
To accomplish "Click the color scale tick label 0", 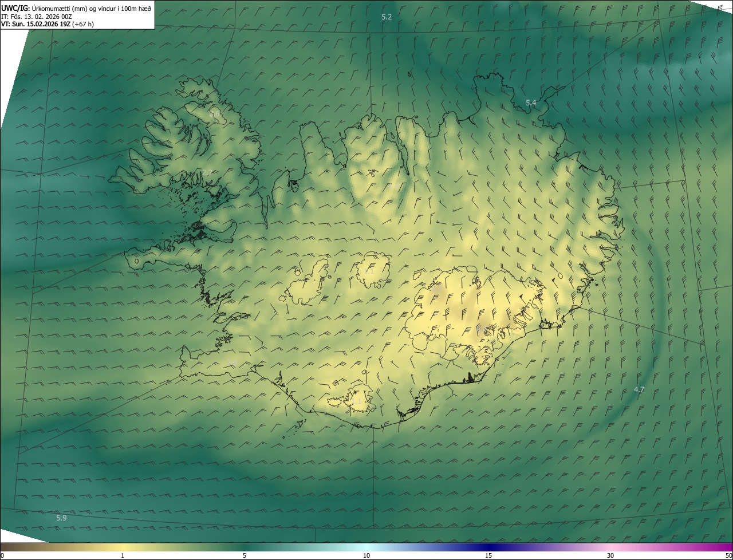I will click(2, 556).
